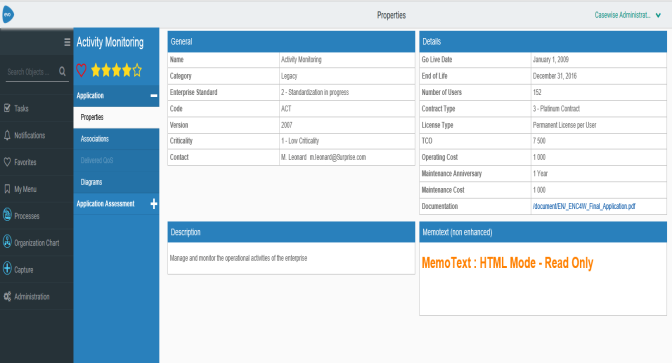Click the search magnifier icon
The width and height of the screenshot is (672, 363).
point(62,72)
